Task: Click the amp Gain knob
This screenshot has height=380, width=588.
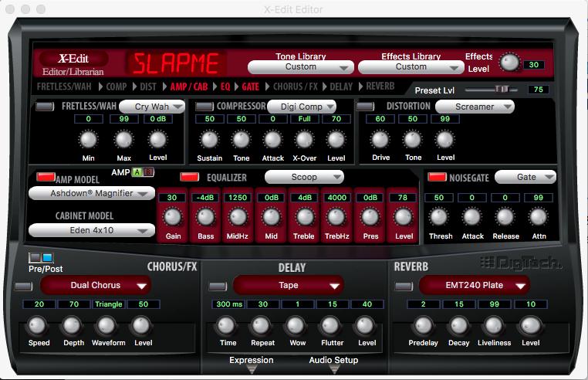Action: pos(173,217)
